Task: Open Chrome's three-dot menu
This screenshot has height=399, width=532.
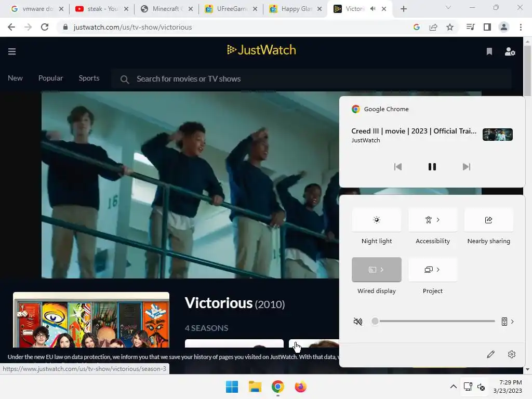Action: point(521,27)
